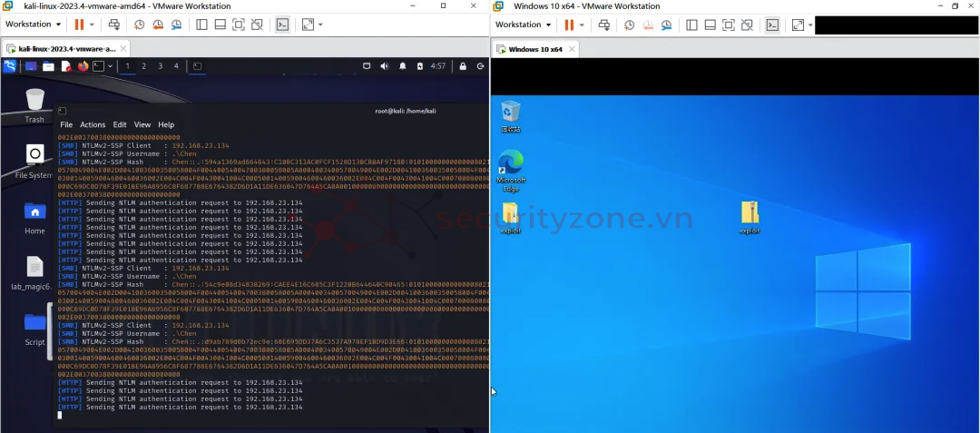Toggle Unity mode in the Kali window
The height and width of the screenshot is (433, 980).
[x=257, y=25]
